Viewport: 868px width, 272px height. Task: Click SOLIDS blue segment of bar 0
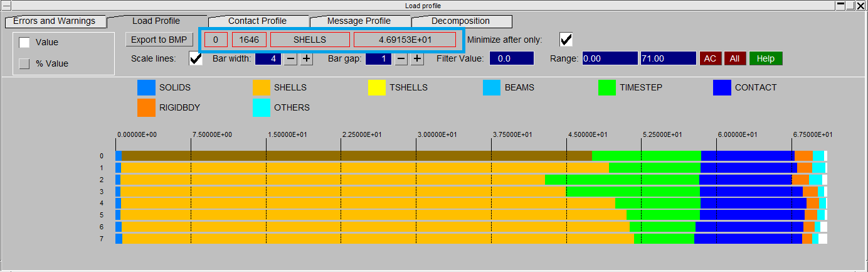(x=118, y=156)
